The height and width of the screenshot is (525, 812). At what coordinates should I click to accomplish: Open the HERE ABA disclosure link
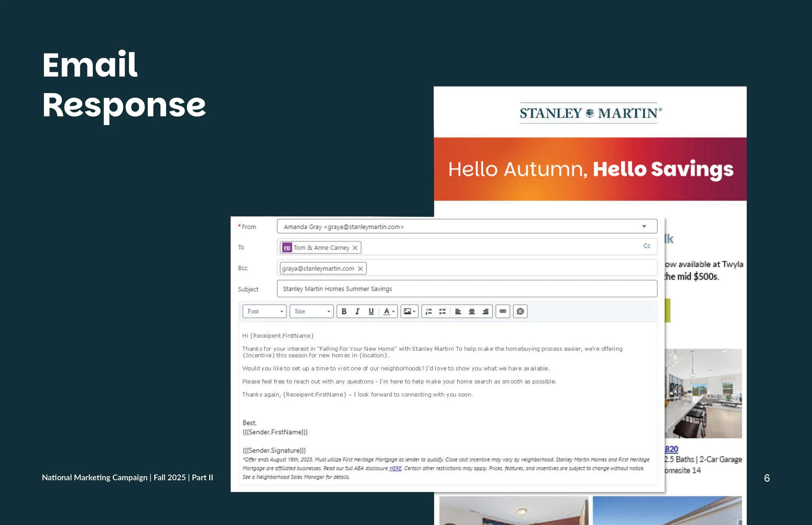pos(395,469)
